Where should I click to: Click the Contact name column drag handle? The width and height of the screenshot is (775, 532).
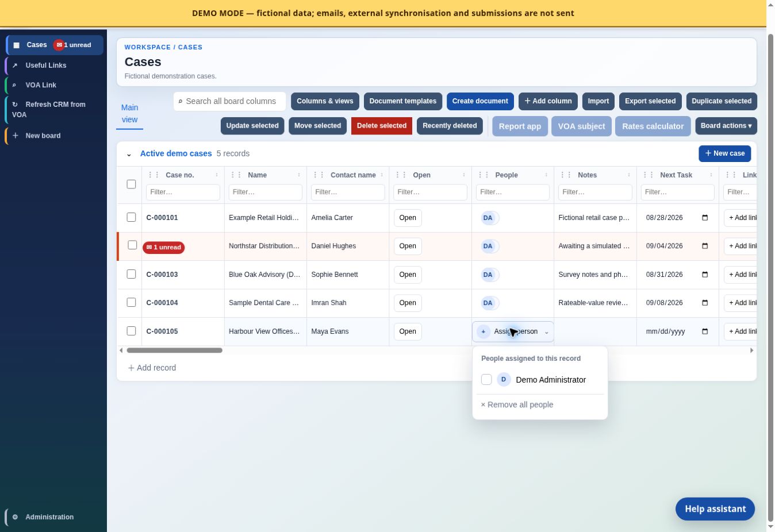tap(319, 175)
